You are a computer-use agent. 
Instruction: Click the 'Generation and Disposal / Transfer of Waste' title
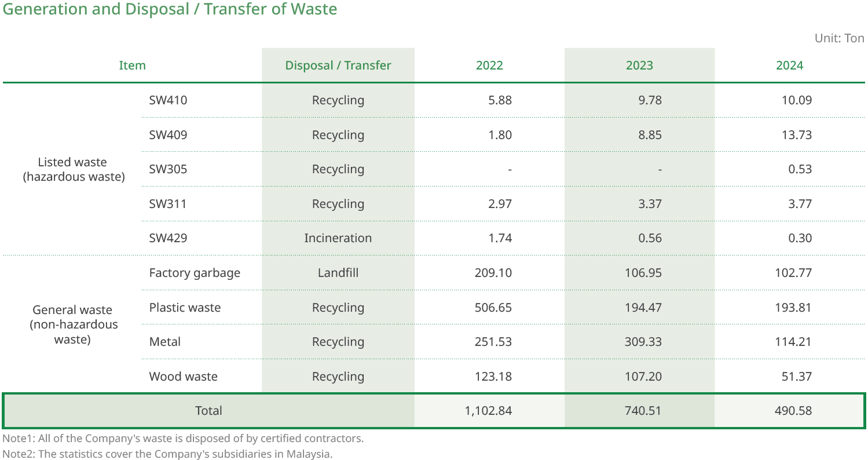point(170,10)
